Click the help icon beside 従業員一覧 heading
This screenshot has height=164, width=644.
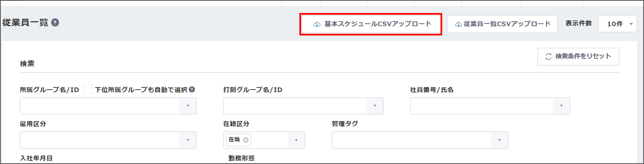pos(55,23)
